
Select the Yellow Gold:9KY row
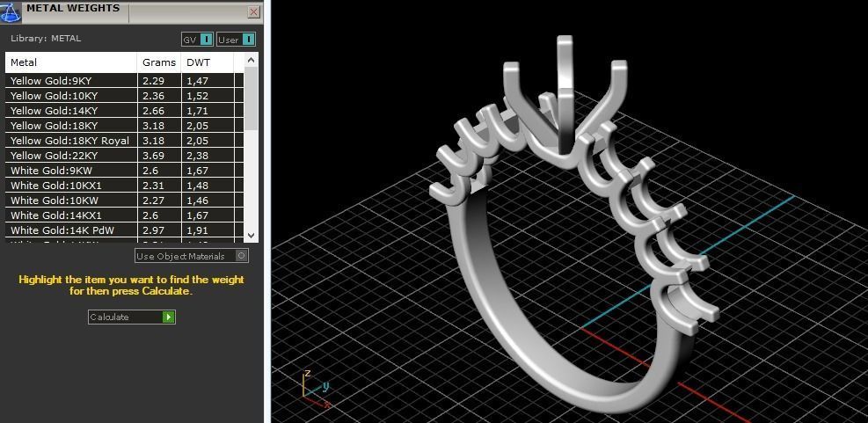[125, 81]
